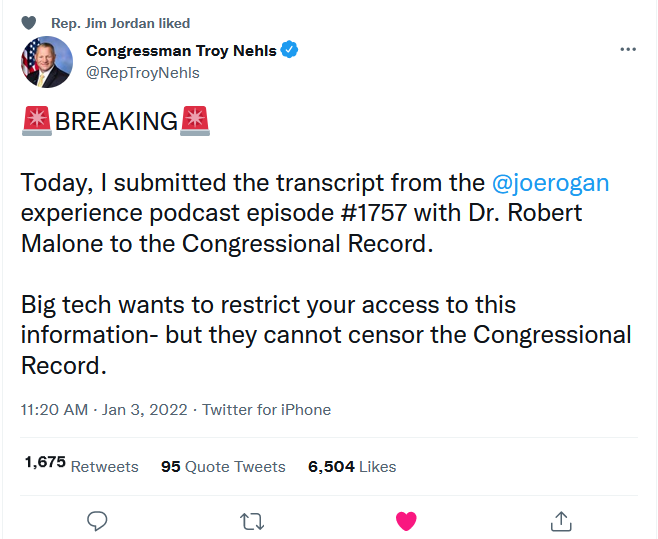Click Troy Nehls profile picture
The height and width of the screenshot is (539, 658).
(47, 62)
